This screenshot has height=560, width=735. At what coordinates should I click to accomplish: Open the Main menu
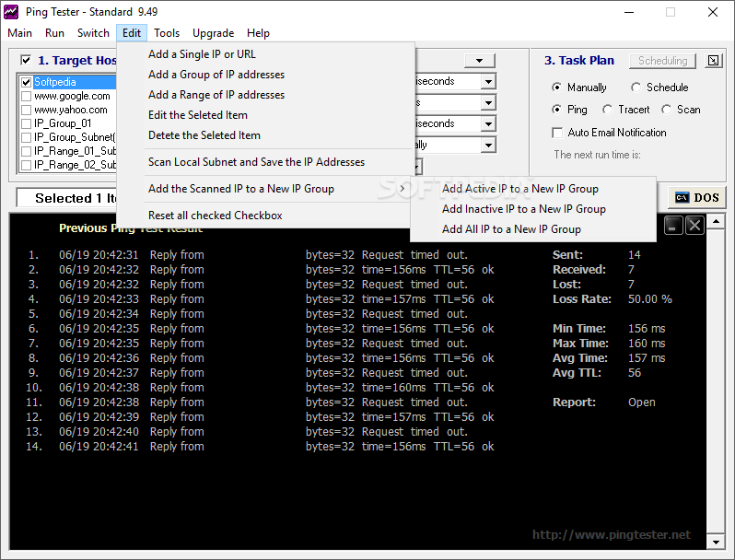click(x=19, y=33)
